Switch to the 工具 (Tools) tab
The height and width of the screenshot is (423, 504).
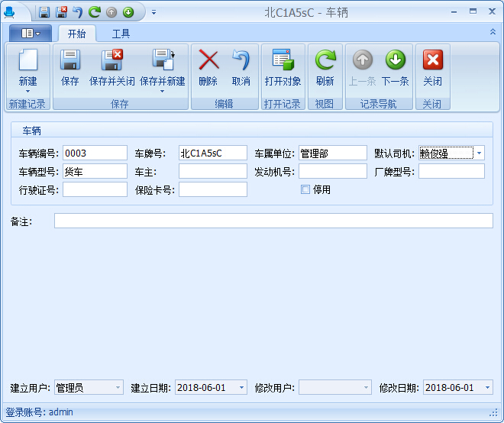pyautogui.click(x=121, y=34)
